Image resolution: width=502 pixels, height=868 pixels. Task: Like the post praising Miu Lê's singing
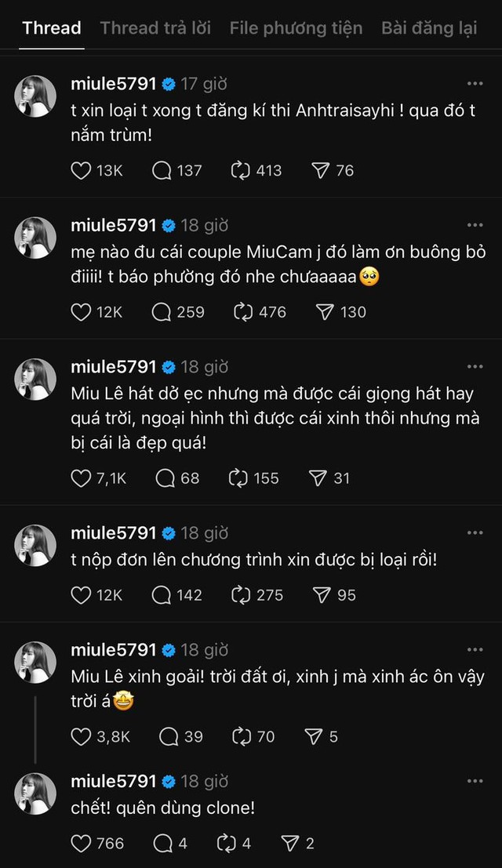pos(82,478)
